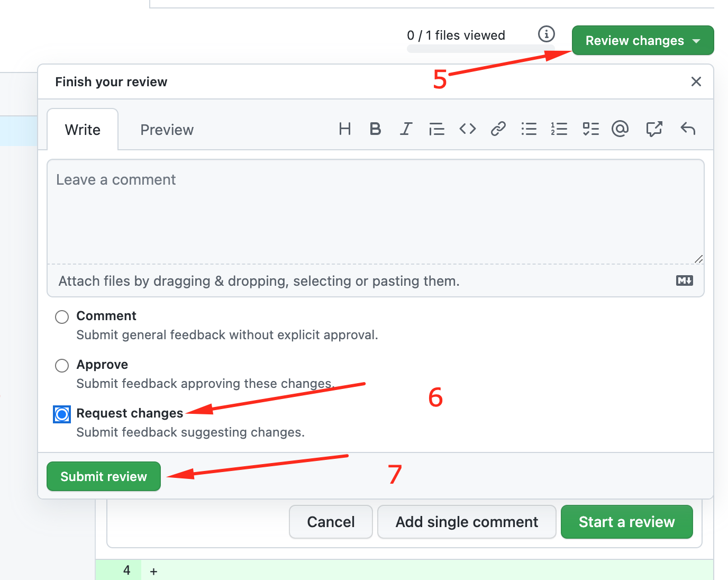Insert a numbered list icon
728x580 pixels.
pos(559,129)
